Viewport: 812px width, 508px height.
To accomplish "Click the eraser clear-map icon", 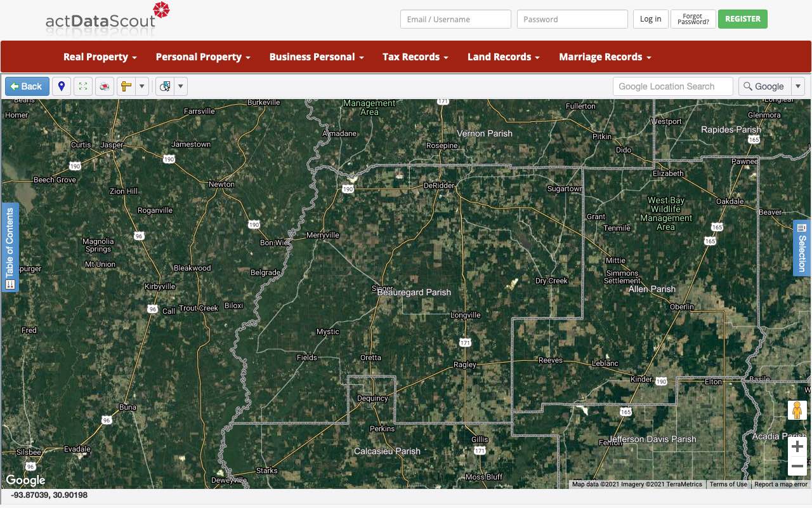I will 105,86.
